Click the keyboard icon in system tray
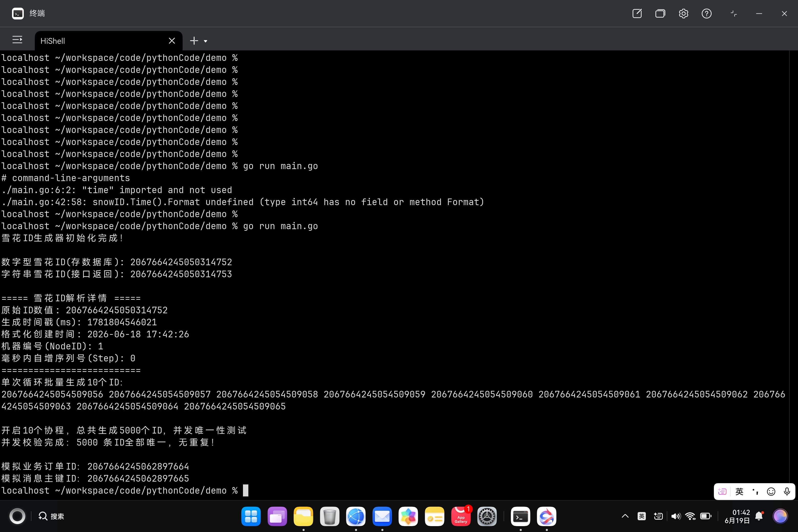Viewport: 798px width, 532px height. 658,516
